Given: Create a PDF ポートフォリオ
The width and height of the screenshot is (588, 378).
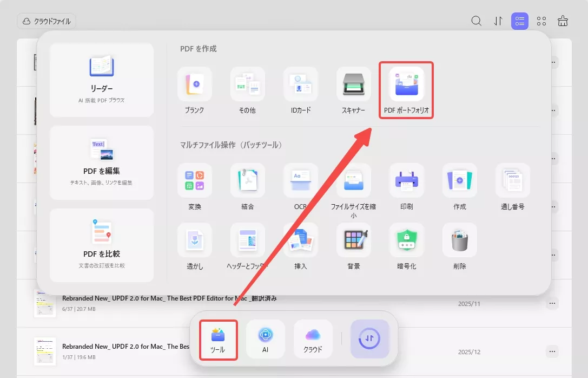Looking at the screenshot, I should (406, 90).
